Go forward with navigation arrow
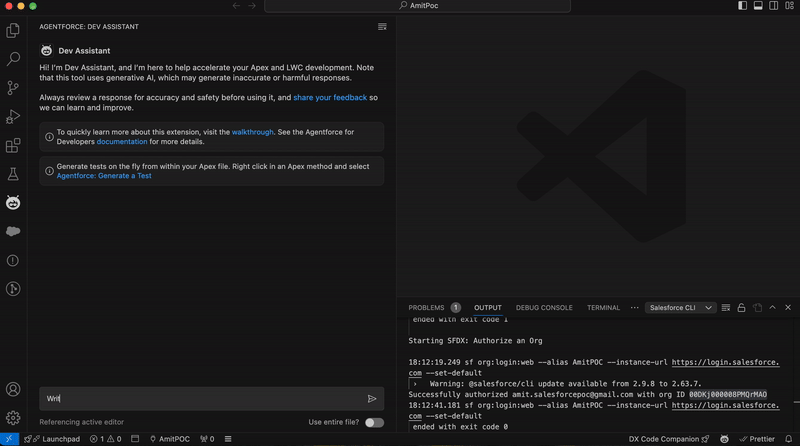Viewport: 800px width, 446px height. [252, 6]
